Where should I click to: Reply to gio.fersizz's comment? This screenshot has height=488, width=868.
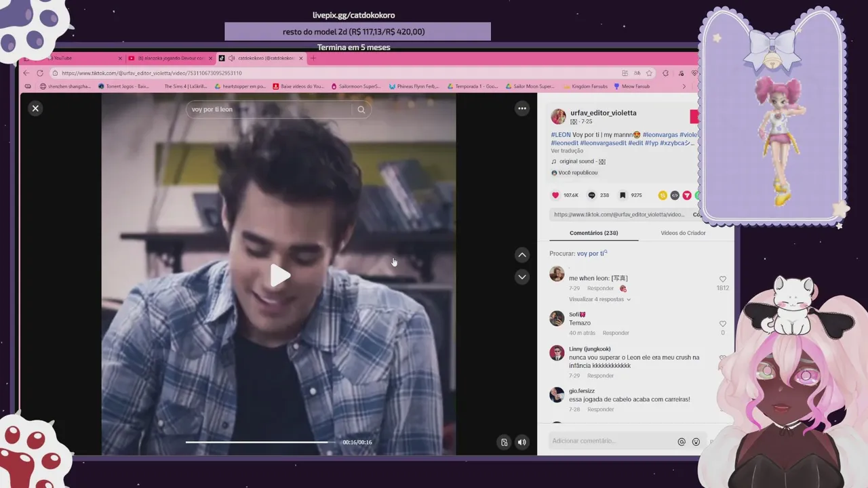coord(600,409)
